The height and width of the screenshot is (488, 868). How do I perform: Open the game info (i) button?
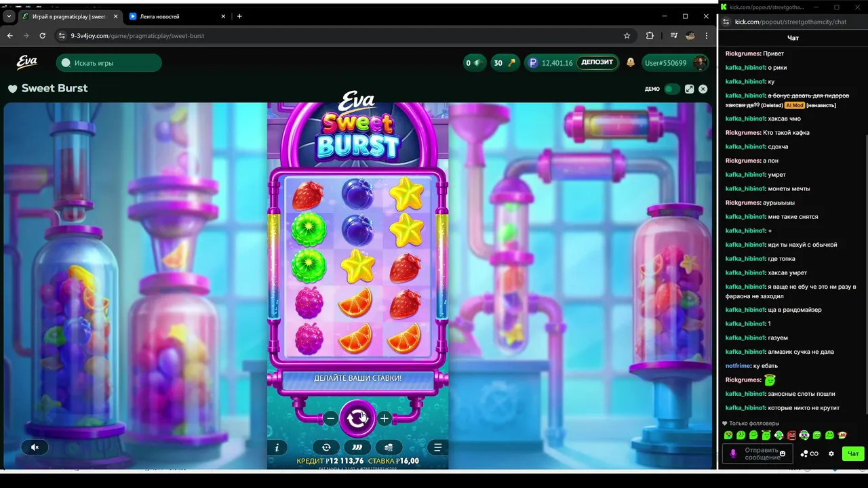coord(277,447)
